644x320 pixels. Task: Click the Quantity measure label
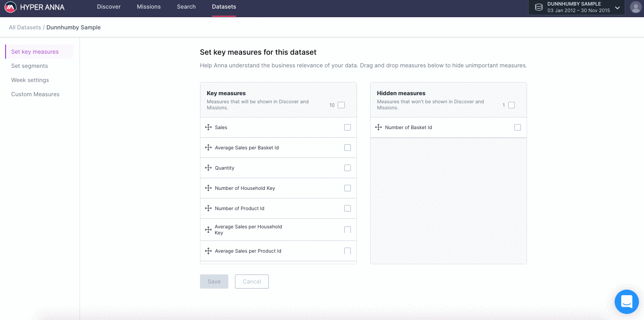point(225,168)
